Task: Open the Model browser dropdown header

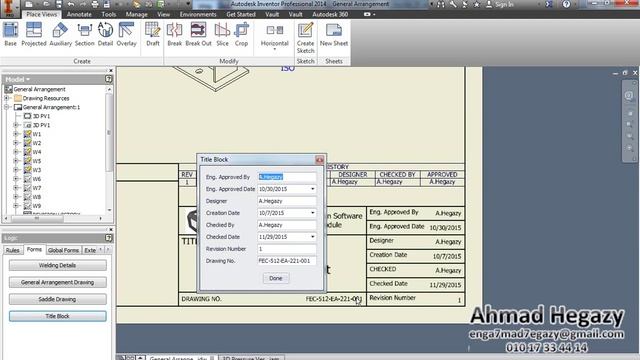Action: pos(18,79)
